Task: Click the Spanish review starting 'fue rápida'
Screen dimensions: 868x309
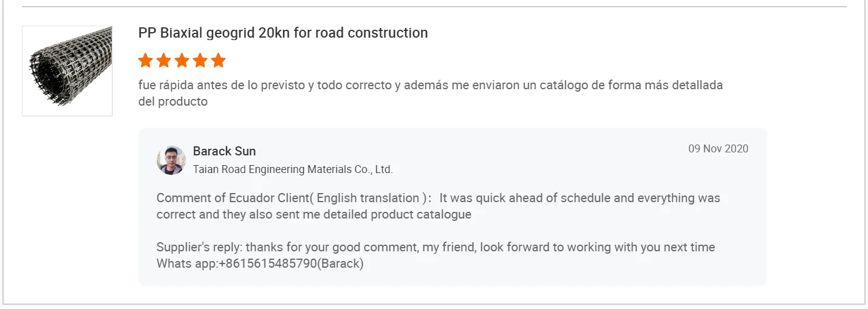Action: tap(430, 85)
